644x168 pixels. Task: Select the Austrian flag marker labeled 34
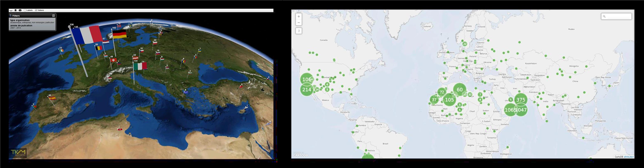coord(135,58)
